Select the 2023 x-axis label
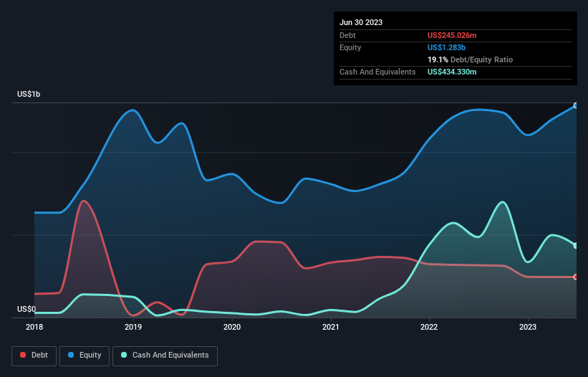This screenshot has width=588, height=377. click(x=528, y=327)
